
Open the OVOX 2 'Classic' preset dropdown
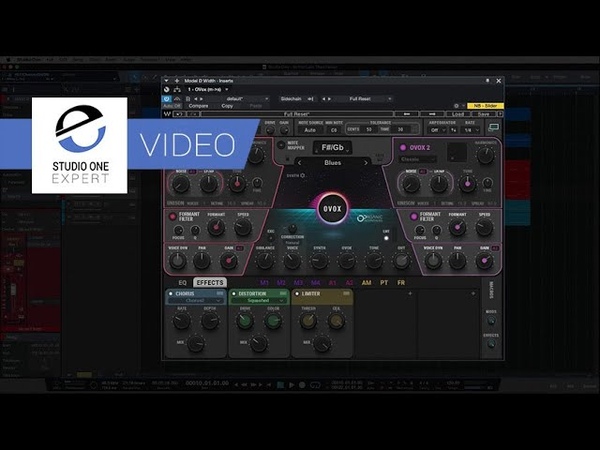point(417,159)
